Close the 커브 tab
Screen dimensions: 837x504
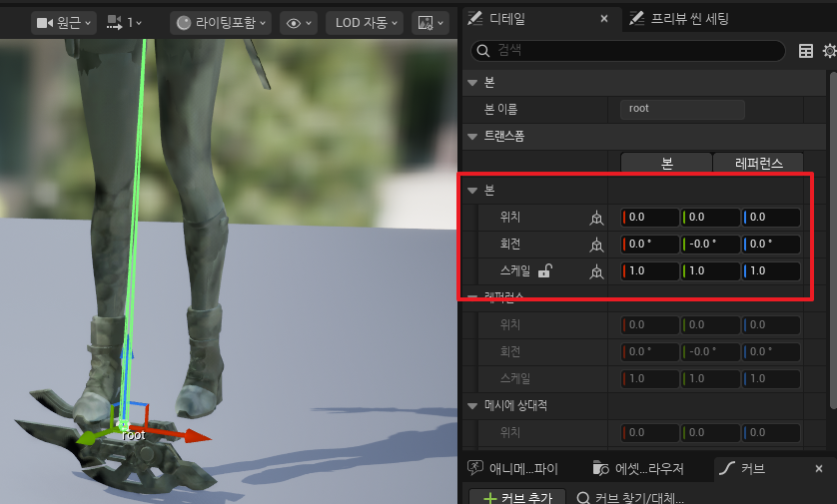pyautogui.click(x=818, y=468)
